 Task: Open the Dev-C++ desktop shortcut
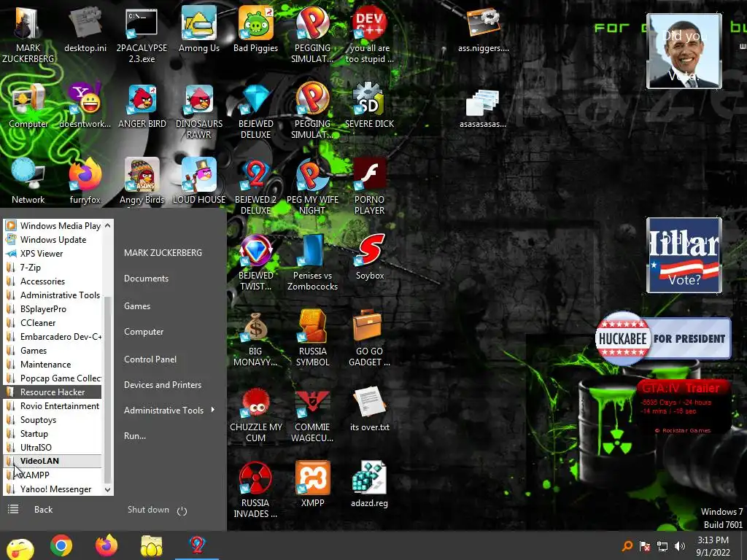click(369, 34)
